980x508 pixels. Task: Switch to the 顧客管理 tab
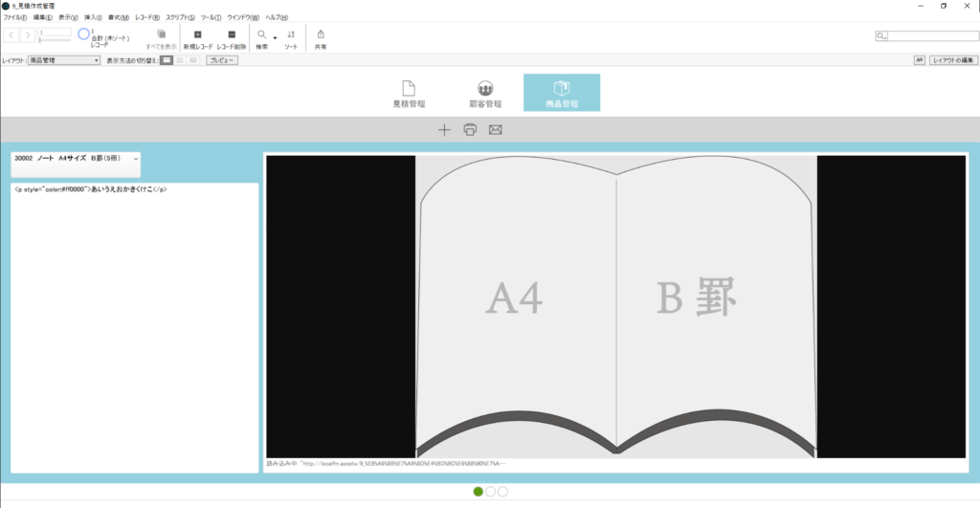point(485,93)
